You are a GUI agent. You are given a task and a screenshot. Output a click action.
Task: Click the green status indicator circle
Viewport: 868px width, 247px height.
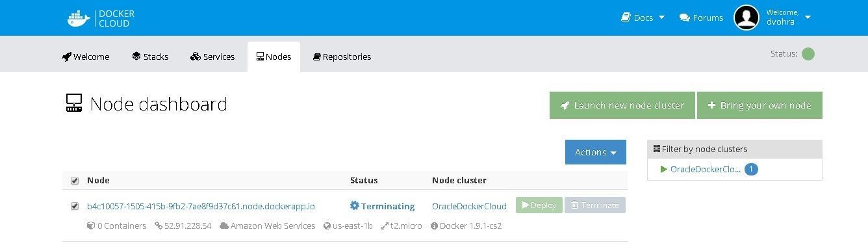pos(808,54)
